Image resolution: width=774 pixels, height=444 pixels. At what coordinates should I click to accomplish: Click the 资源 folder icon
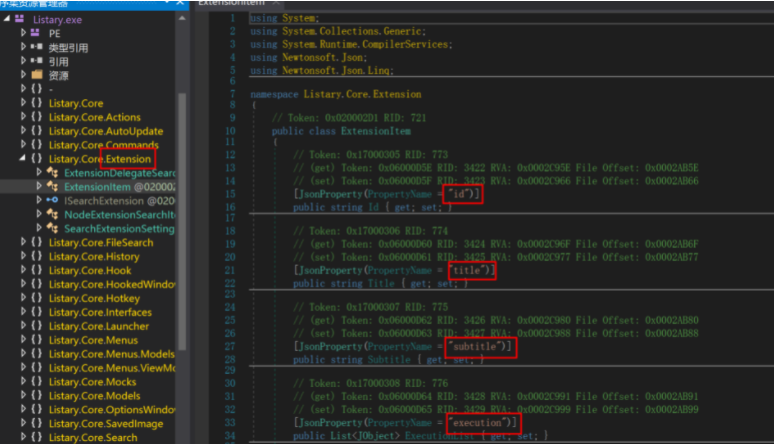[x=37, y=75]
